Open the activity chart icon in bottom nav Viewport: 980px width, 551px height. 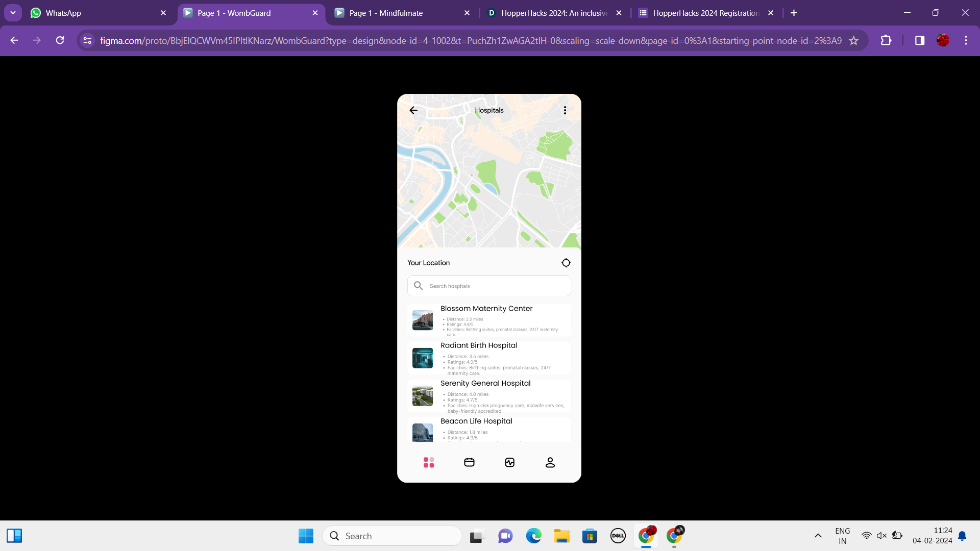click(x=509, y=462)
